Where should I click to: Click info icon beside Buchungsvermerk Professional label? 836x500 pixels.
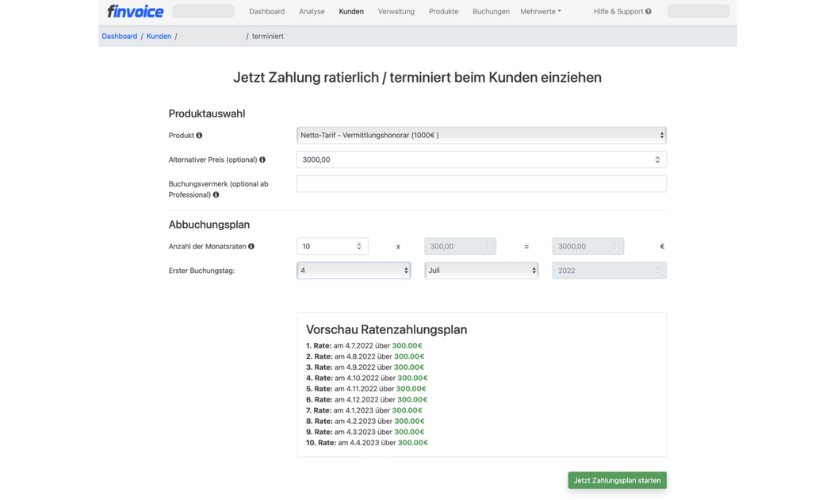216,195
